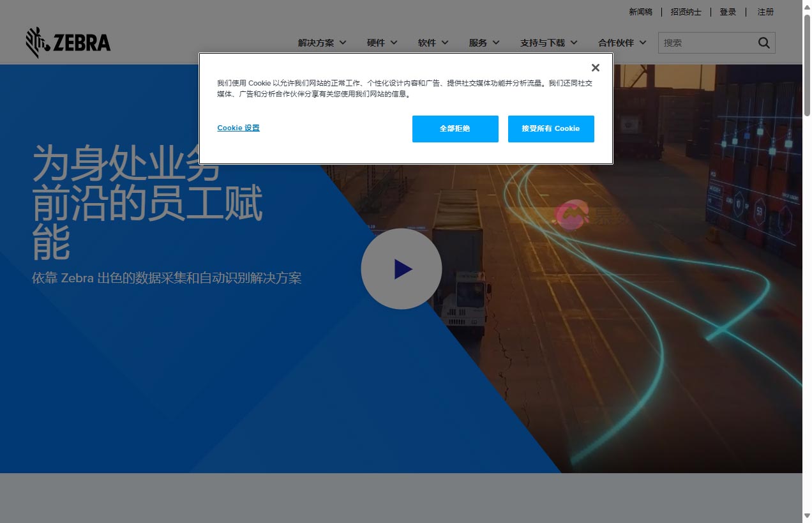Image resolution: width=812 pixels, height=523 pixels.
Task: Open the 硬件 dropdown
Action: [x=381, y=43]
